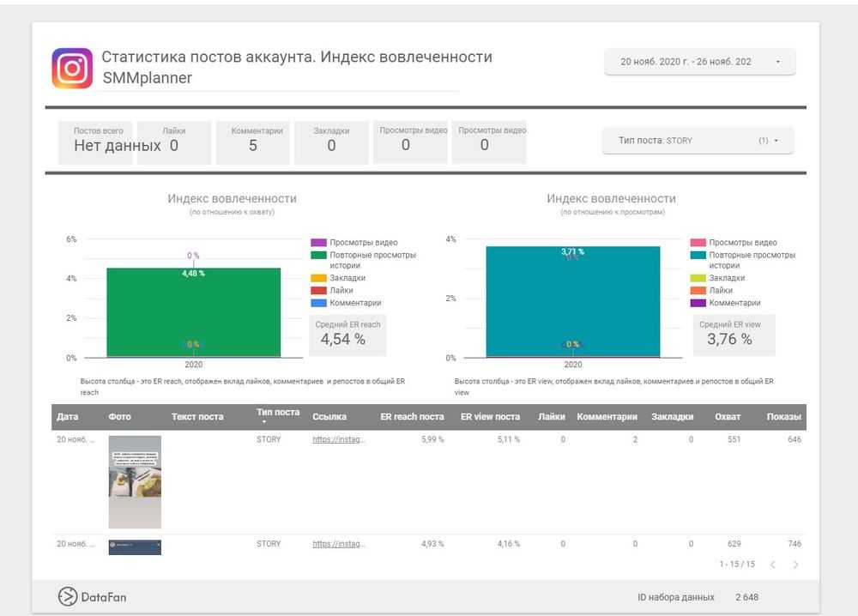Sort by ER reach поста column header
This screenshot has width=858, height=616.
[412, 417]
